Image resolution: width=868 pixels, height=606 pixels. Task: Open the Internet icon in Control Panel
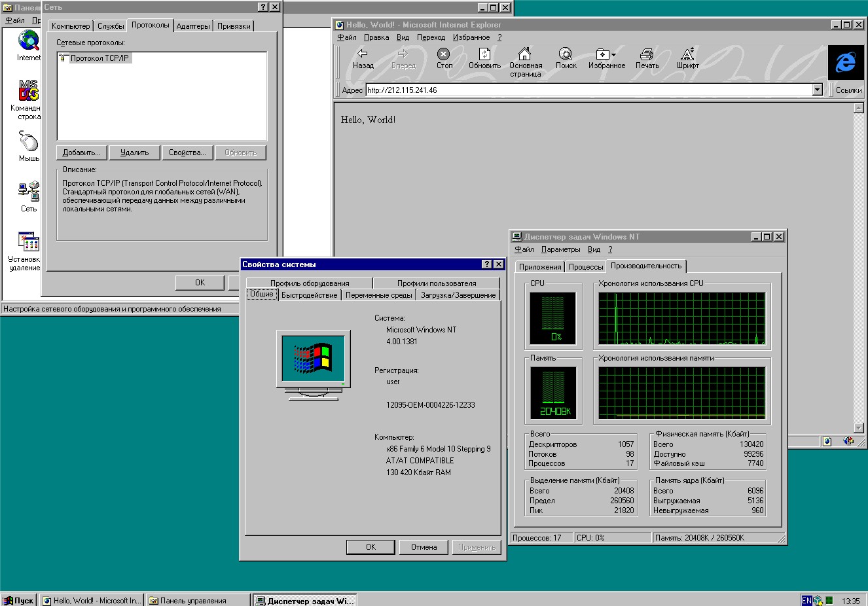click(x=28, y=45)
